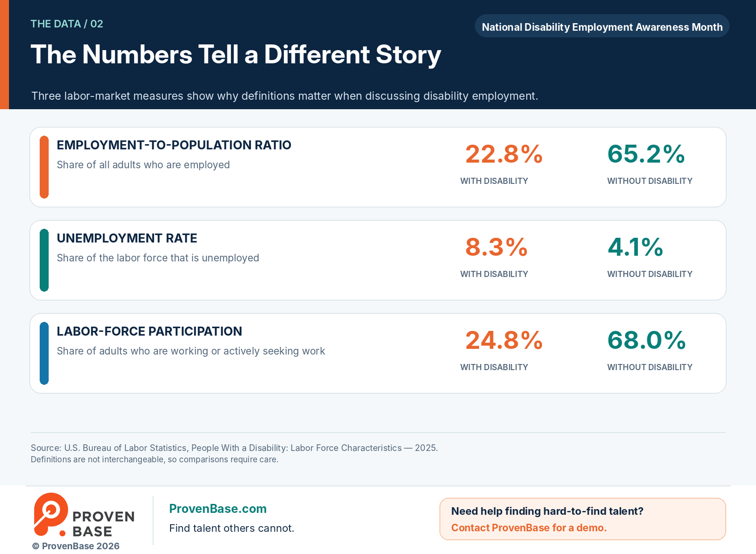The width and height of the screenshot is (756, 554).
Task: Click the ProvenBase logo icon
Action: [51, 514]
